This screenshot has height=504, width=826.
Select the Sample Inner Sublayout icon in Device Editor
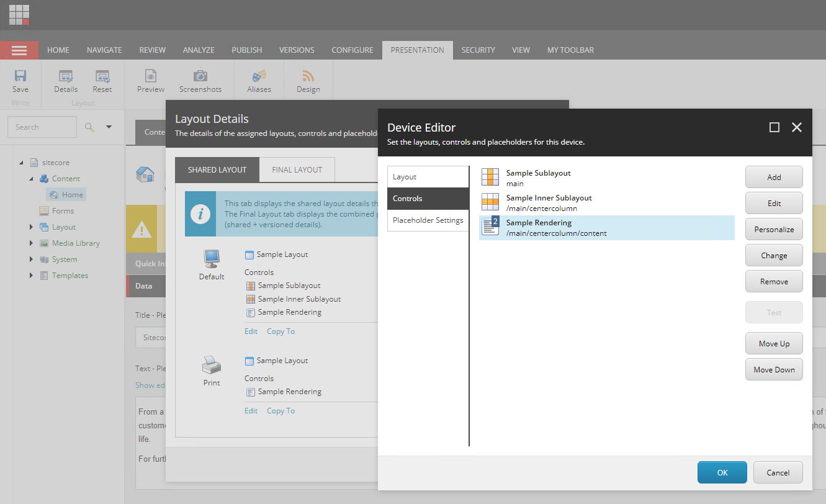click(490, 202)
